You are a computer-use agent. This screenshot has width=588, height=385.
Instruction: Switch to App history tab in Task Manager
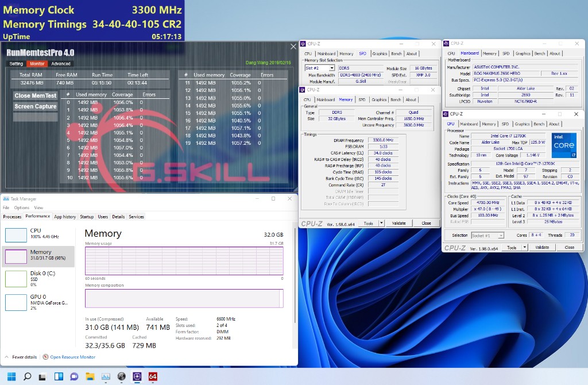click(65, 217)
